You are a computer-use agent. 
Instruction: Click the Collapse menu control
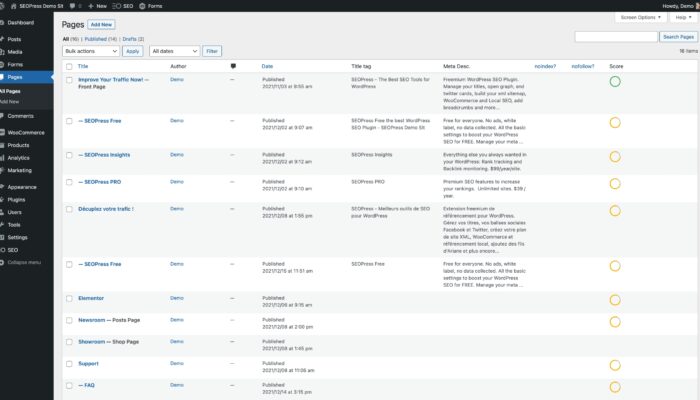[24, 262]
